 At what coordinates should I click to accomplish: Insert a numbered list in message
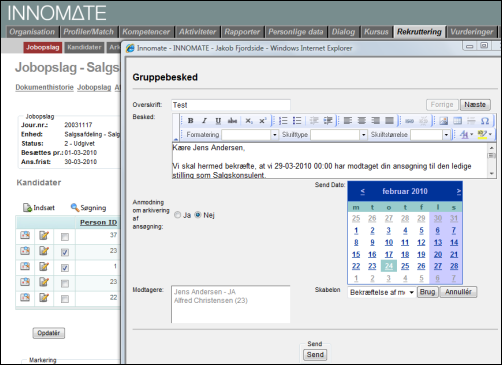pos(283,121)
